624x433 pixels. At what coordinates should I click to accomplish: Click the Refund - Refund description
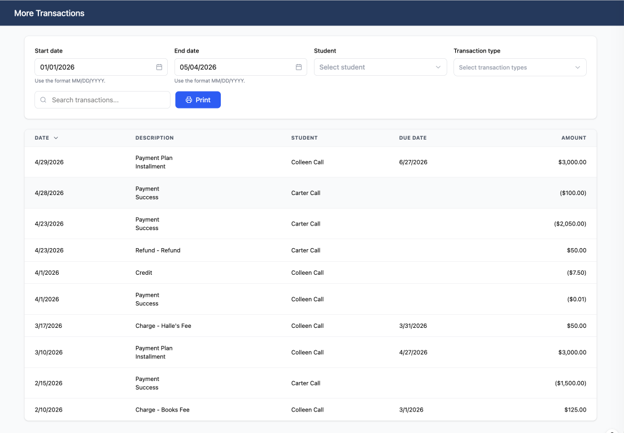coord(158,250)
